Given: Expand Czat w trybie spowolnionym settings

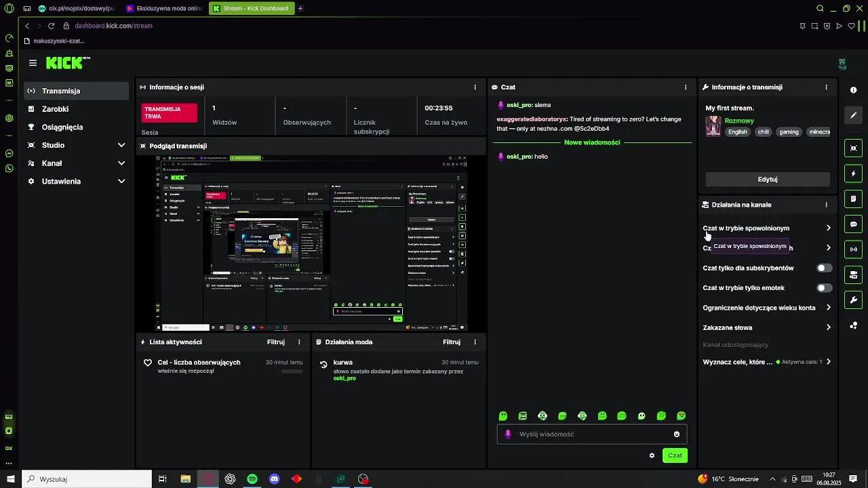Looking at the screenshot, I should click(767, 228).
